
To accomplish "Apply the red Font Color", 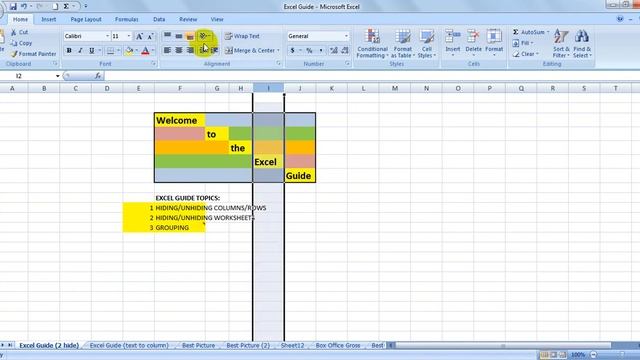I will point(145,51).
